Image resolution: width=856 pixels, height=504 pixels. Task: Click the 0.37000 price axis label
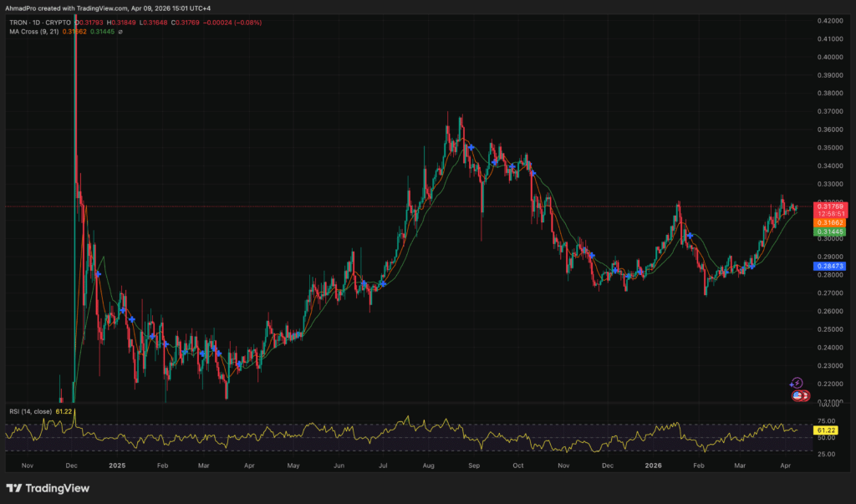(x=830, y=111)
